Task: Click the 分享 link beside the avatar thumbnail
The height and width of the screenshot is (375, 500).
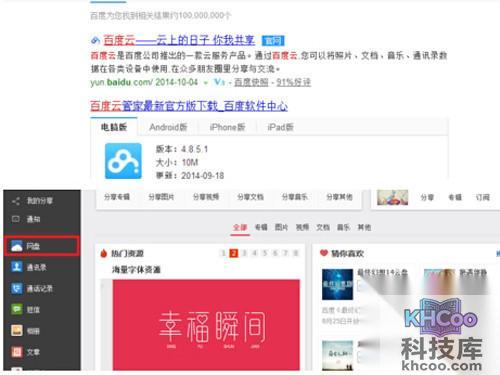Action: [x=427, y=198]
